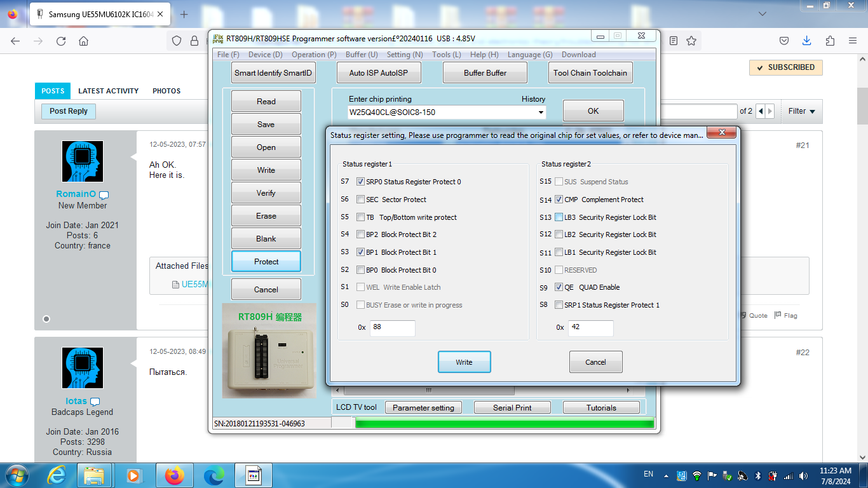Open the Device (D) menu
The height and width of the screenshot is (488, 868).
(266, 55)
